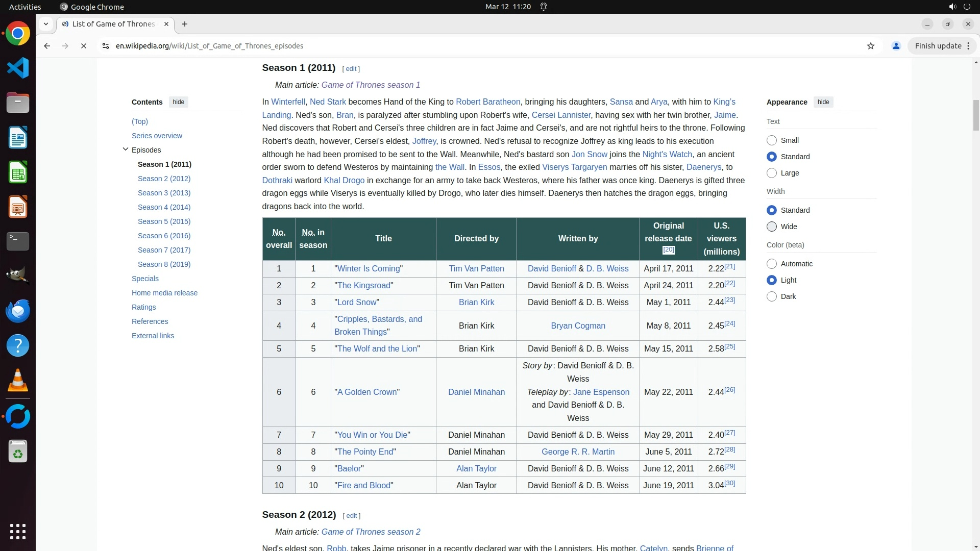This screenshot has height=551, width=980.
Task: Collapse the Episodes section in Contents
Action: (126, 149)
